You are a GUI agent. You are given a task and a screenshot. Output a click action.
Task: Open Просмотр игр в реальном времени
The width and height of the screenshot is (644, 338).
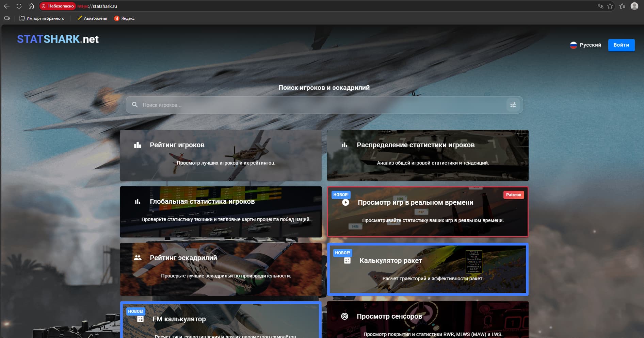428,212
